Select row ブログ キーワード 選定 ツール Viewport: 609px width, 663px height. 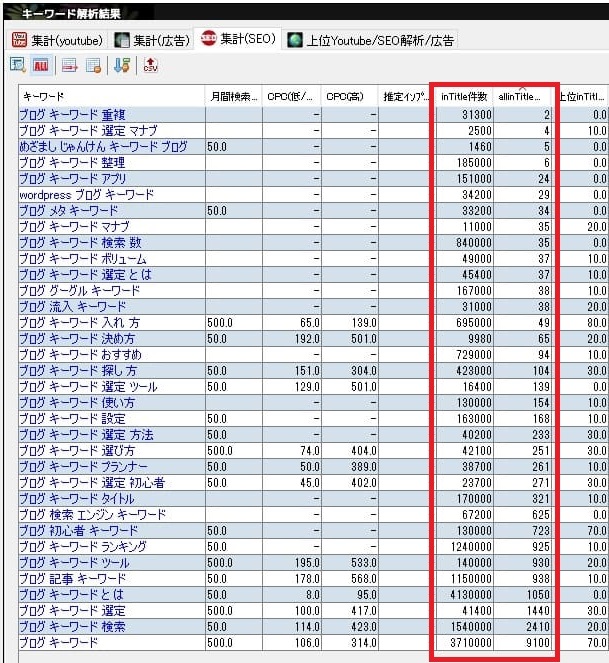pos(313,387)
